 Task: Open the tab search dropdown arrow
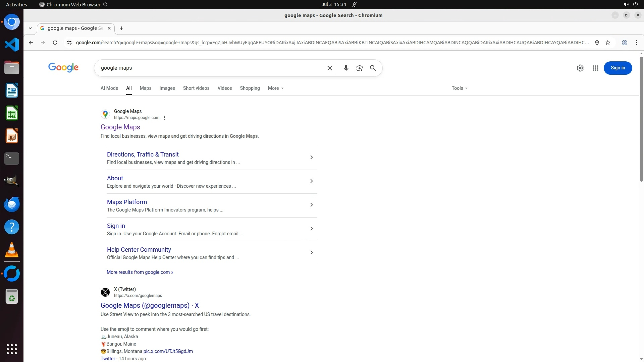coord(30,28)
